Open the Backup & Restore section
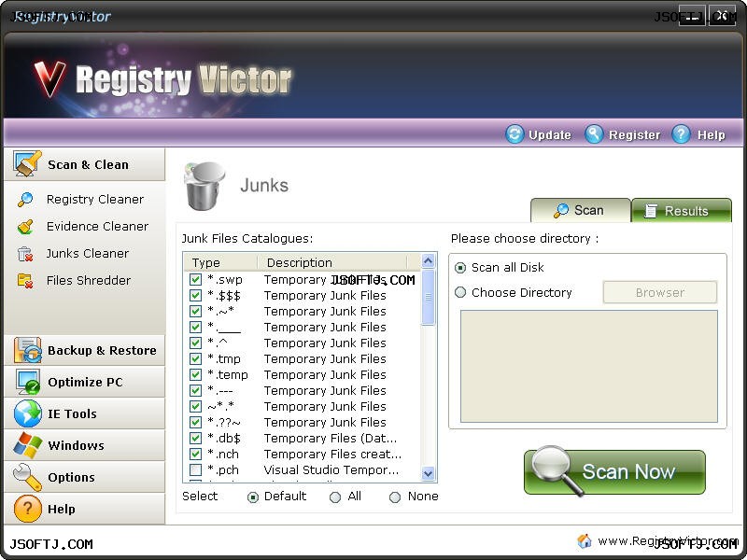Viewport: 747px width, 560px height. 84,350
